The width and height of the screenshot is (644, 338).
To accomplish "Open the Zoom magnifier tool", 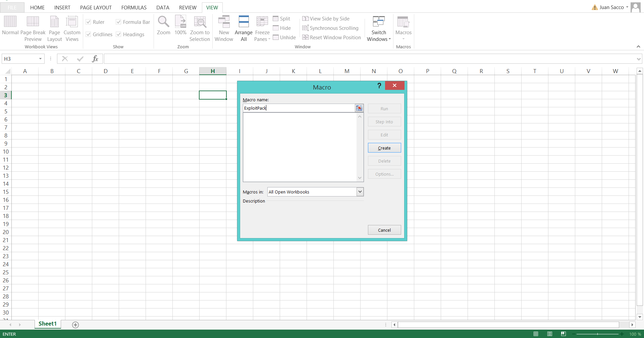I will [163, 22].
